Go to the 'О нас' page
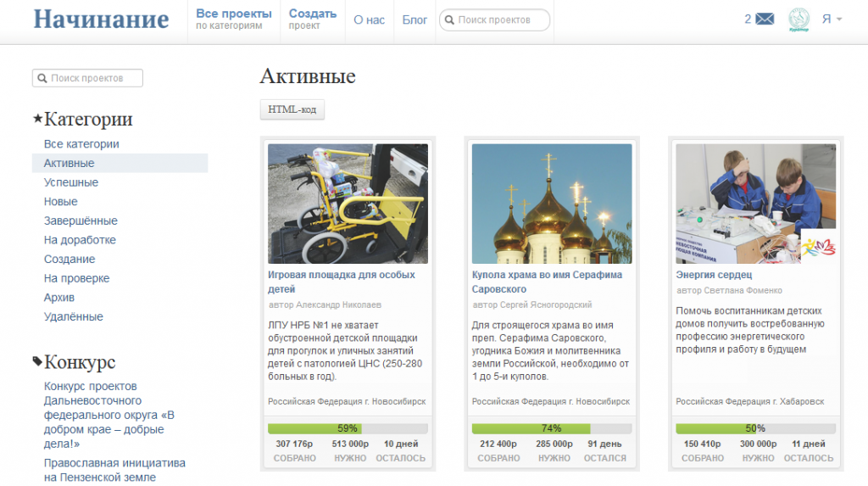This screenshot has width=868, height=486. click(369, 20)
